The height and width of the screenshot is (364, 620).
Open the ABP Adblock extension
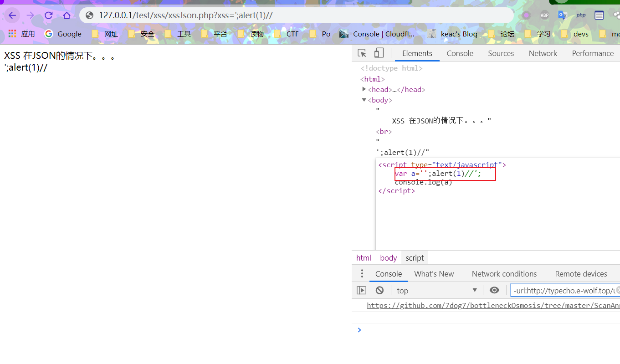pyautogui.click(x=544, y=15)
